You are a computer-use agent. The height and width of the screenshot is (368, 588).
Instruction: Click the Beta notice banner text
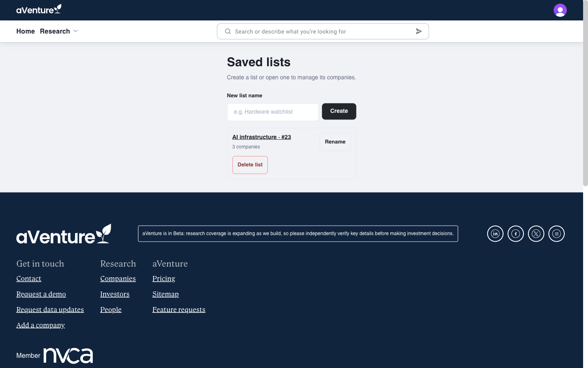pos(298,234)
